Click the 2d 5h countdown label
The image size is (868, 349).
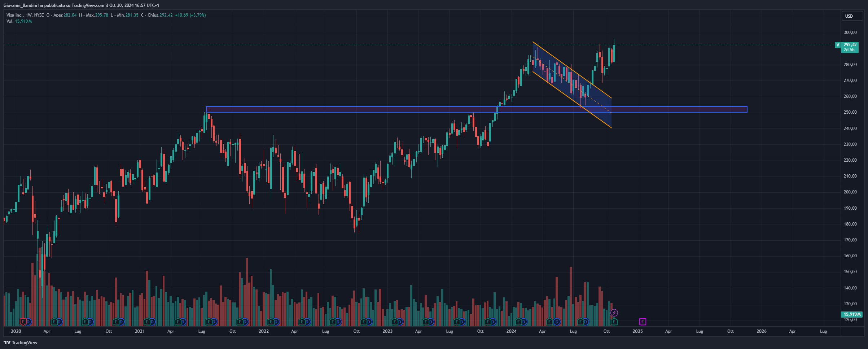click(849, 50)
